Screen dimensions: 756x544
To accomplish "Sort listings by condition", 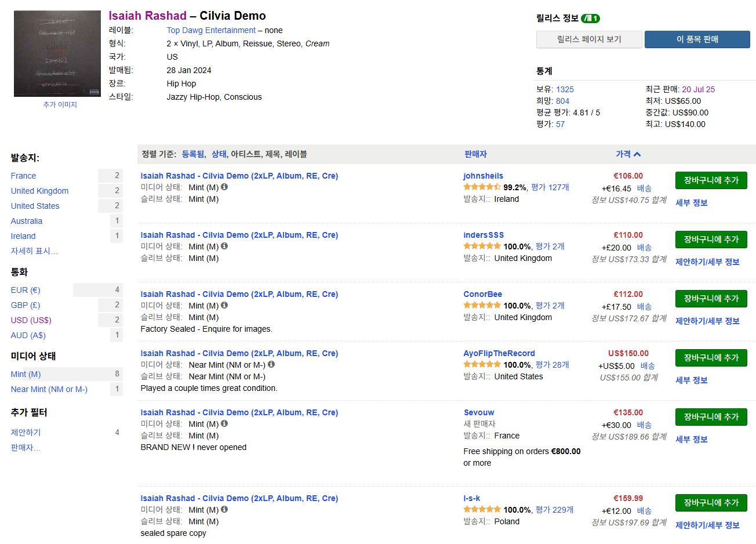I will point(219,154).
